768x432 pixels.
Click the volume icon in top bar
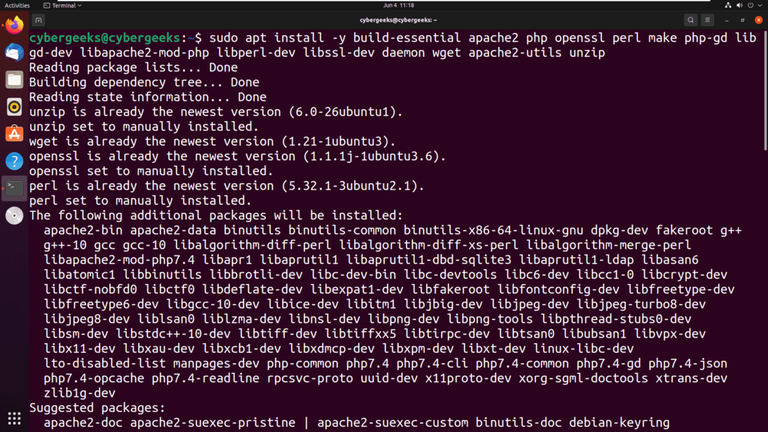(740, 5)
